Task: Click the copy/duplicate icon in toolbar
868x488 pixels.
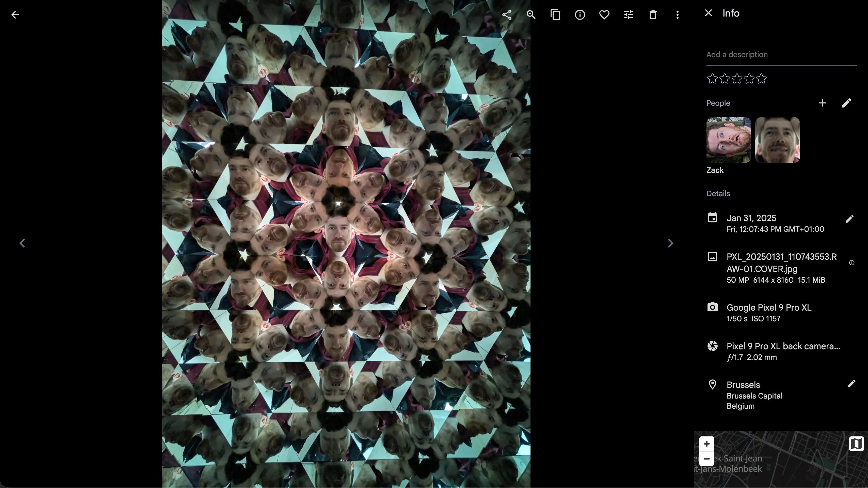Action: click(x=555, y=15)
